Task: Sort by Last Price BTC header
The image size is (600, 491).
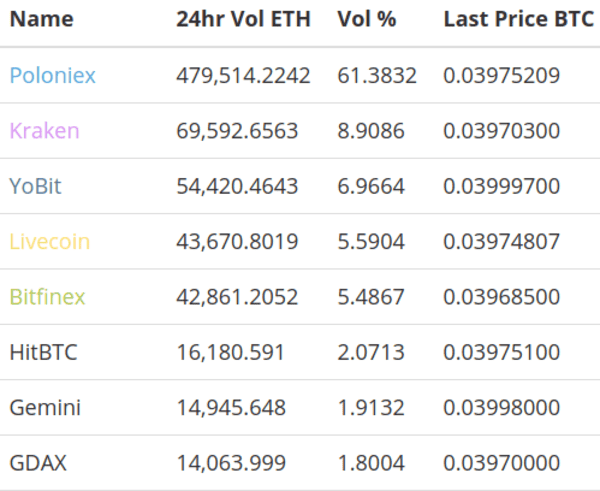Action: pyautogui.click(x=518, y=20)
